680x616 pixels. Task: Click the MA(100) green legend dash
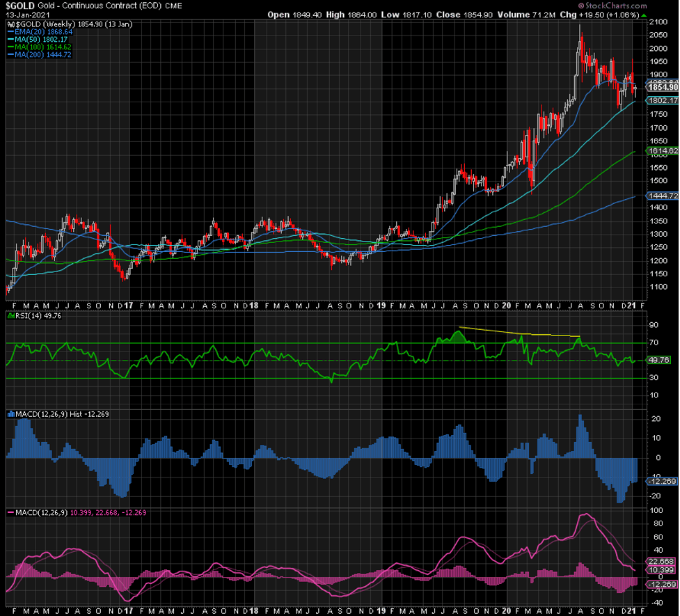tap(10, 47)
